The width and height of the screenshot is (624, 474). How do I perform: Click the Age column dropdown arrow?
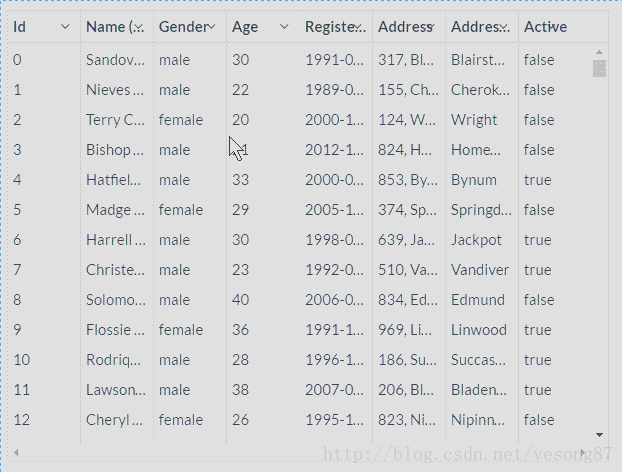pos(285,27)
